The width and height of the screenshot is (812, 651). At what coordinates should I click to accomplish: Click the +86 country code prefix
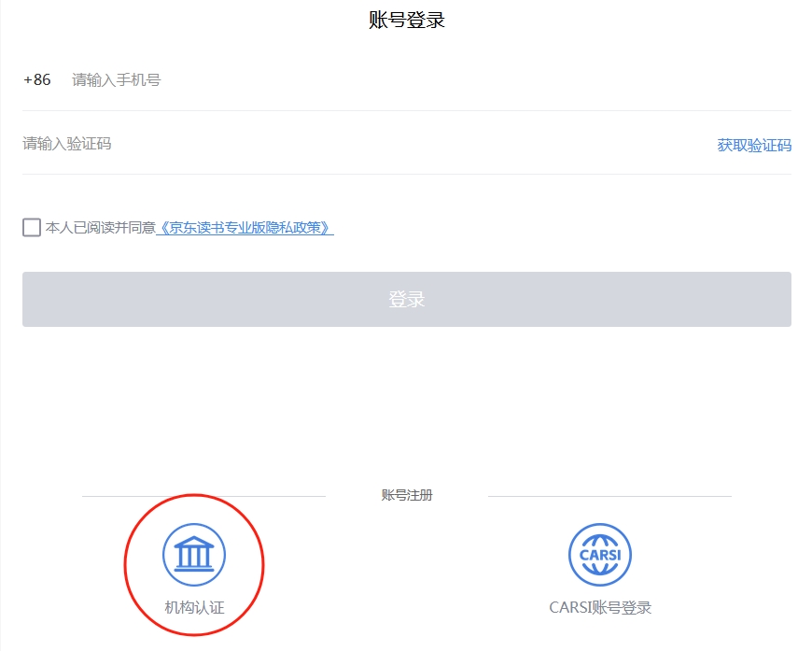(x=37, y=80)
